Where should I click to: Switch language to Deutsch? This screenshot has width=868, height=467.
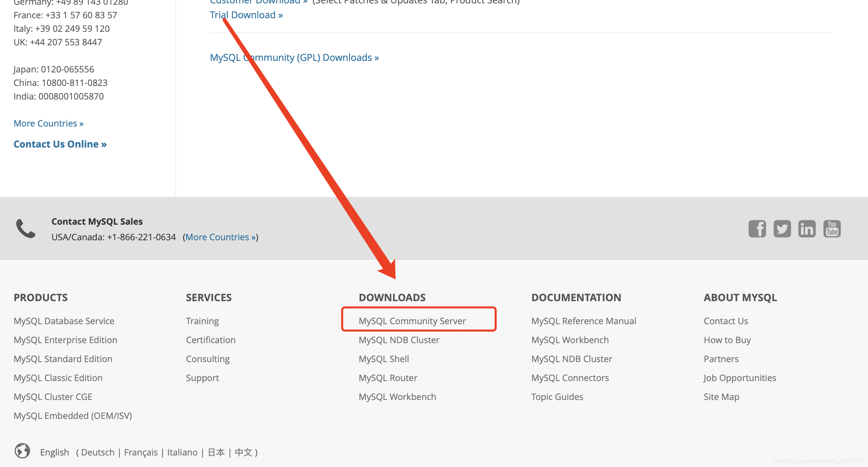[98, 452]
